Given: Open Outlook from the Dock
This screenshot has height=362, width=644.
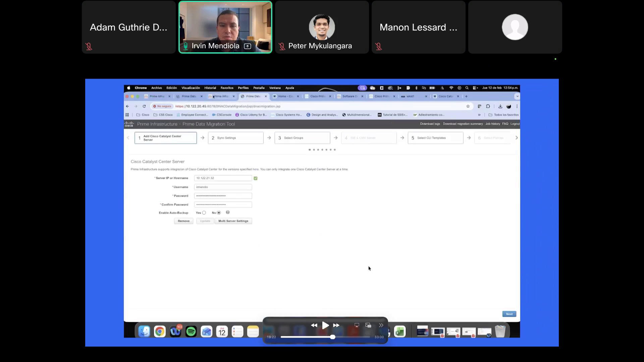Looking at the screenshot, I should pos(206,331).
